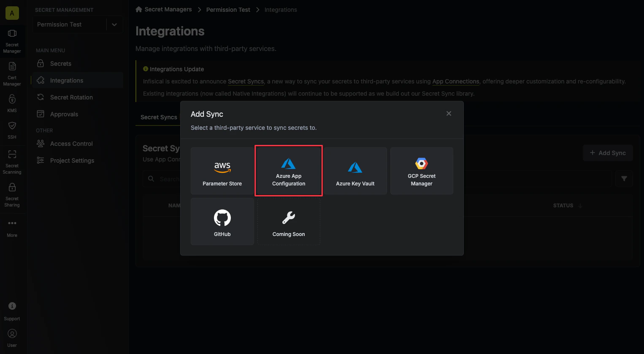Open Project Settings menu item
The width and height of the screenshot is (644, 354).
pos(78,161)
